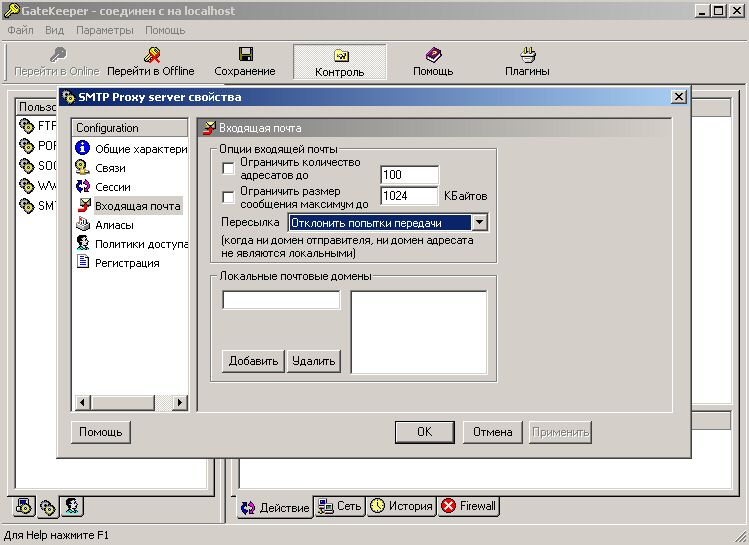Click the message size field showing 1024
Image resolution: width=749 pixels, height=545 pixels.
click(409, 196)
